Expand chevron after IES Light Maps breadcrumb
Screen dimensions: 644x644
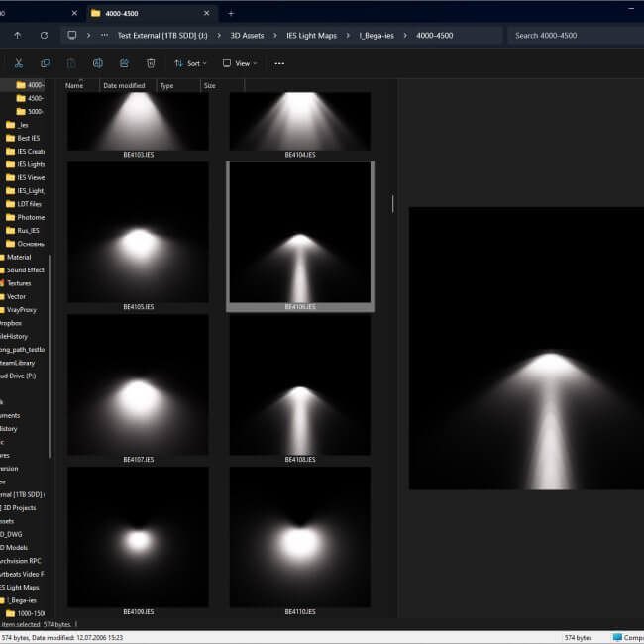(348, 36)
